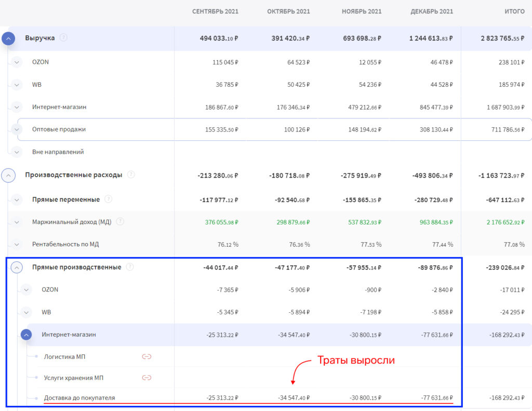Show help for Маржинальный доход (МД)
This screenshot has width=532, height=411.
(120, 221)
